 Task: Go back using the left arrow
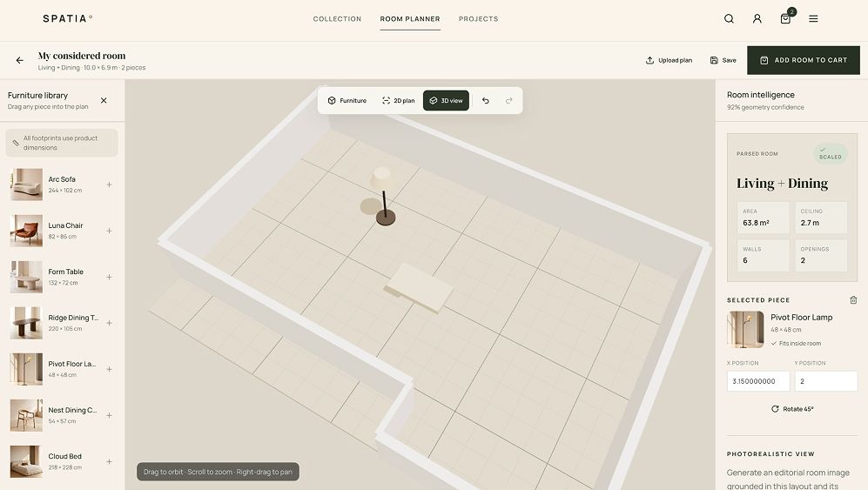pyautogui.click(x=20, y=60)
